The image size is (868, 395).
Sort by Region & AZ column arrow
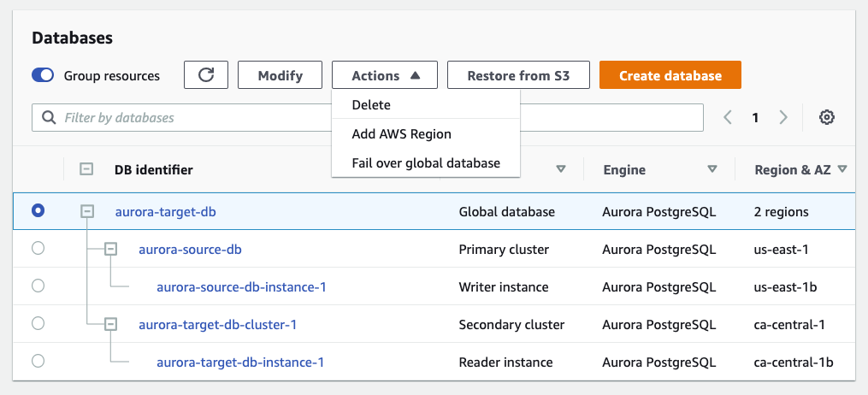tap(842, 169)
